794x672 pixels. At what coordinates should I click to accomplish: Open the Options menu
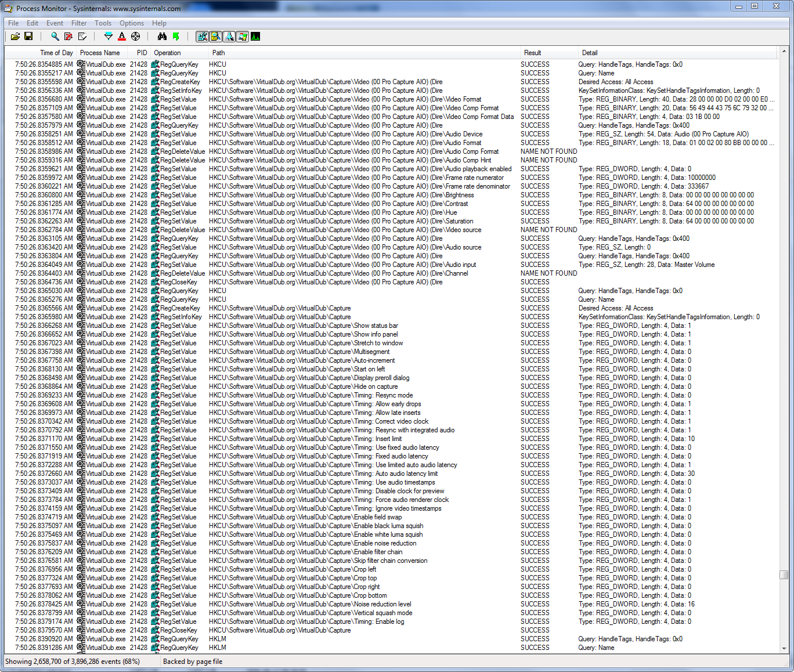132,23
